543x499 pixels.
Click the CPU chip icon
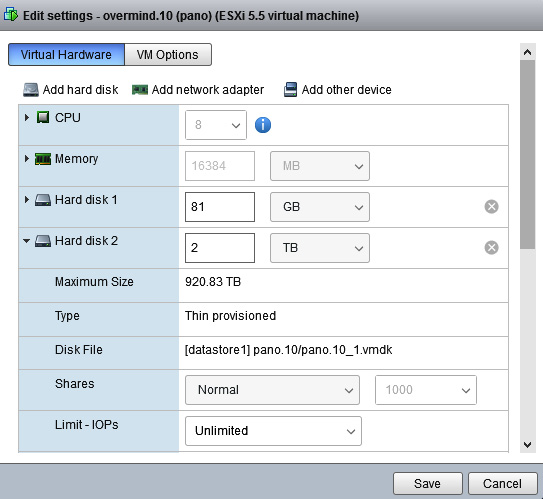click(x=43, y=117)
